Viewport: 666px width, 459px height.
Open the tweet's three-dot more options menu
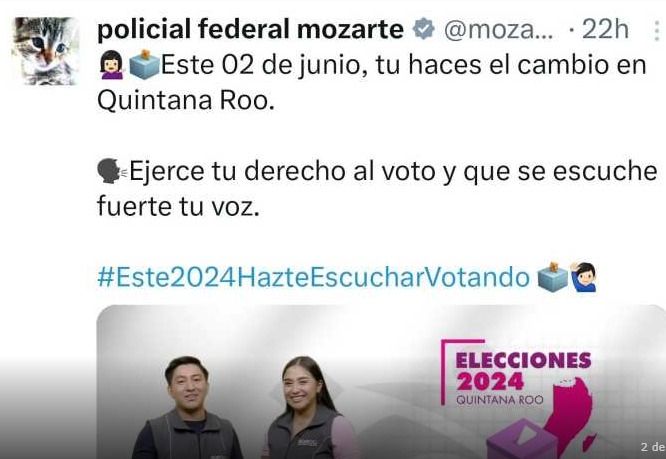(x=657, y=30)
